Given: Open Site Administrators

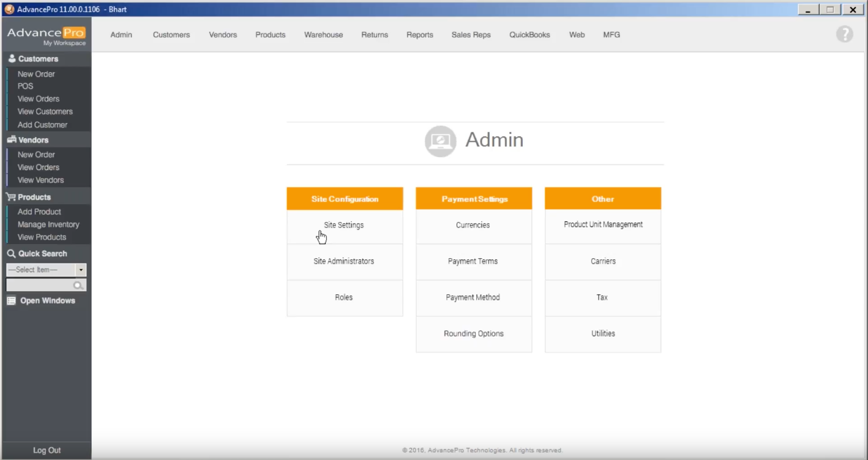Looking at the screenshot, I should pyautogui.click(x=345, y=261).
